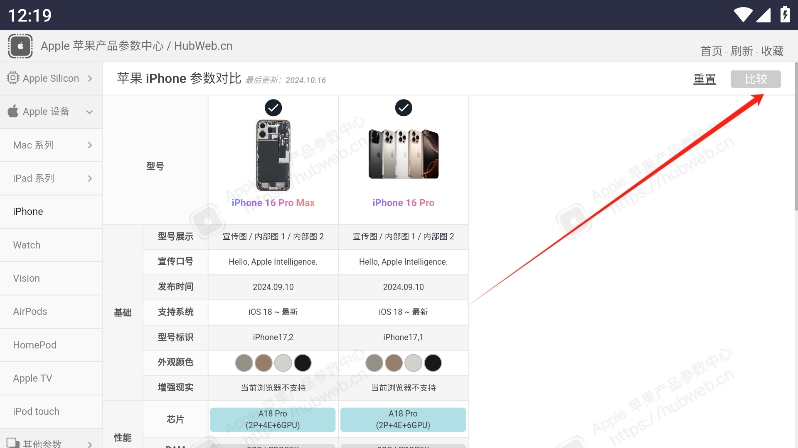Select Vision in the sidebar
Screen dimensions: 798x448
[51, 278]
